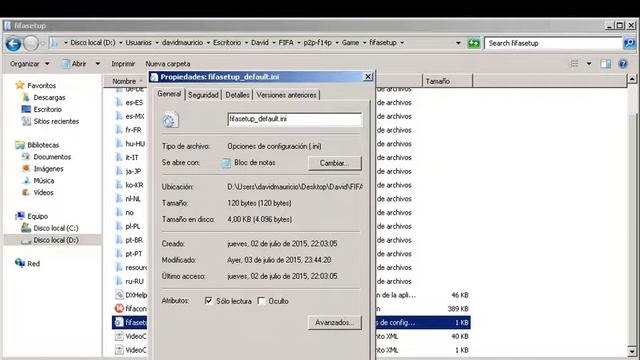Open Documentos library
This screenshot has height=360, width=640.
52,157
